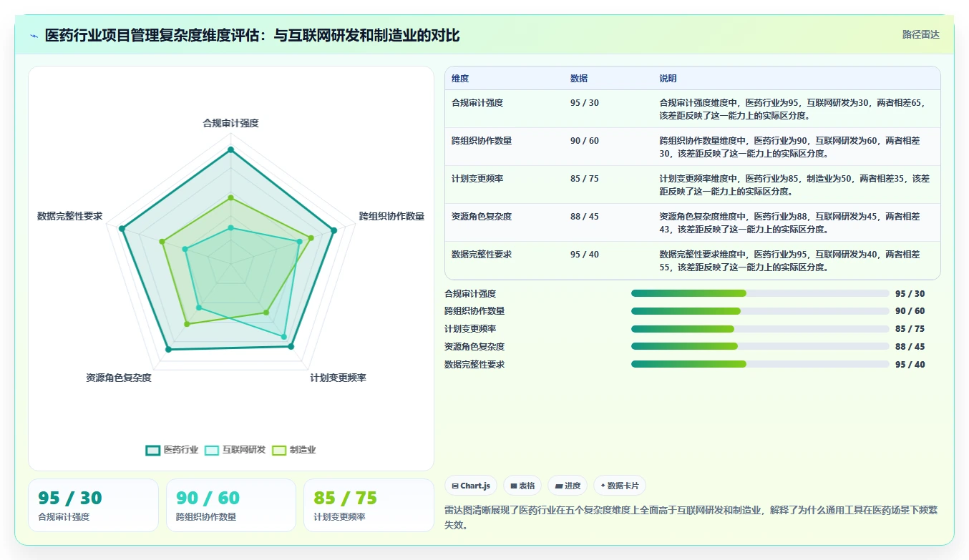Click 医药行业 data point on 合规审计强度 axis
Screen dimensions: 969x560
(230, 149)
